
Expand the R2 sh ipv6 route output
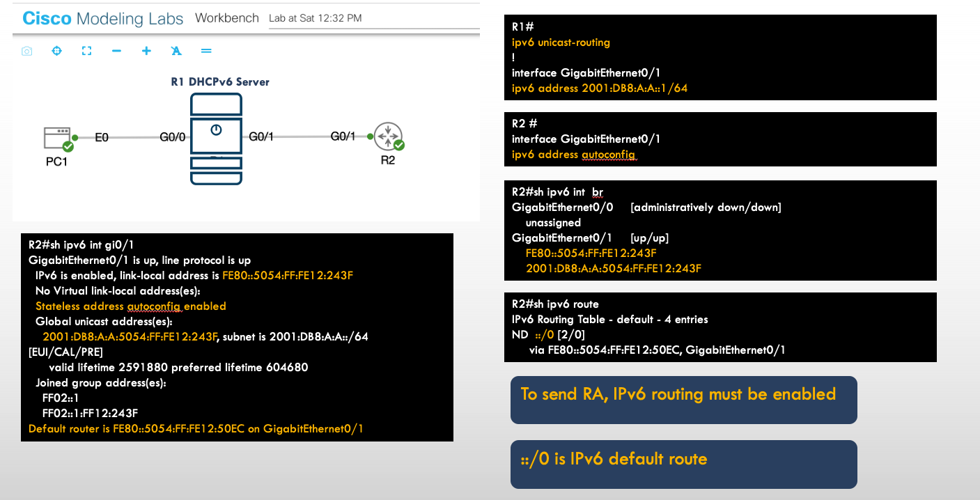click(721, 329)
